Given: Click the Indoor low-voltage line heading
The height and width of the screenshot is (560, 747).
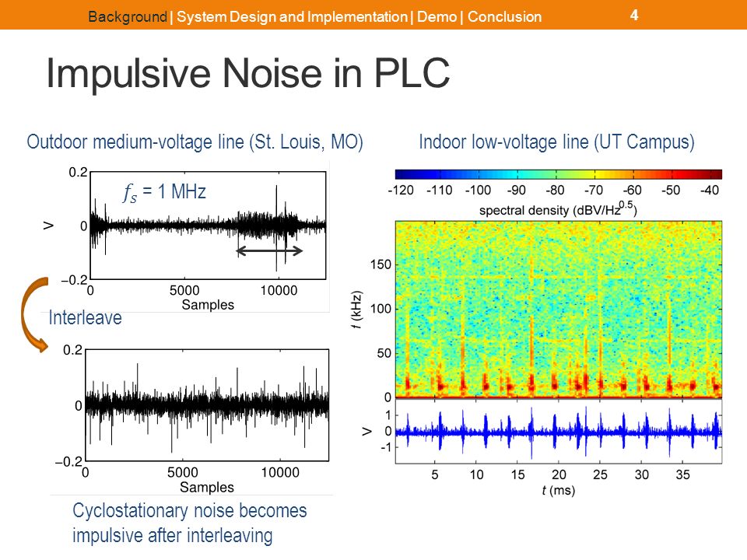Looking at the screenshot, I should [556, 142].
